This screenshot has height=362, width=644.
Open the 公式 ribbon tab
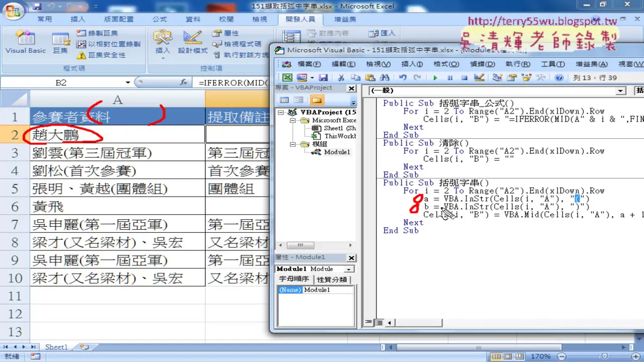(159, 19)
